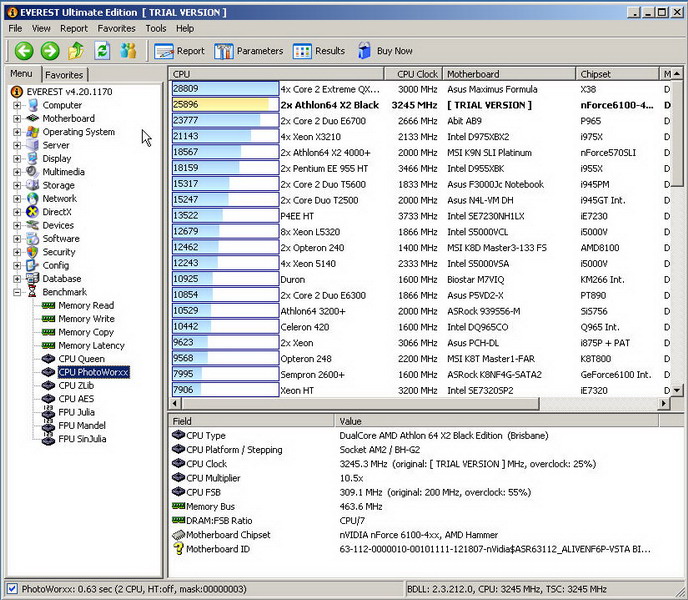Toggle the PhotoWorxx status bar checkbox

click(x=11, y=589)
